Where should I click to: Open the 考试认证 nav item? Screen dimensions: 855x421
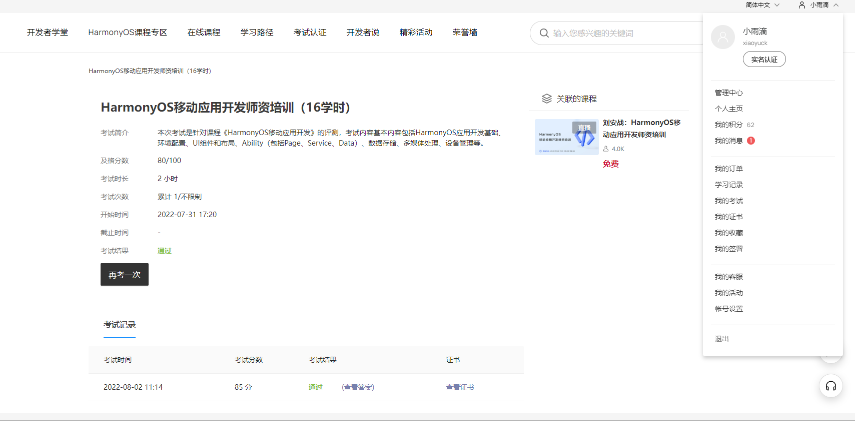tap(310, 33)
